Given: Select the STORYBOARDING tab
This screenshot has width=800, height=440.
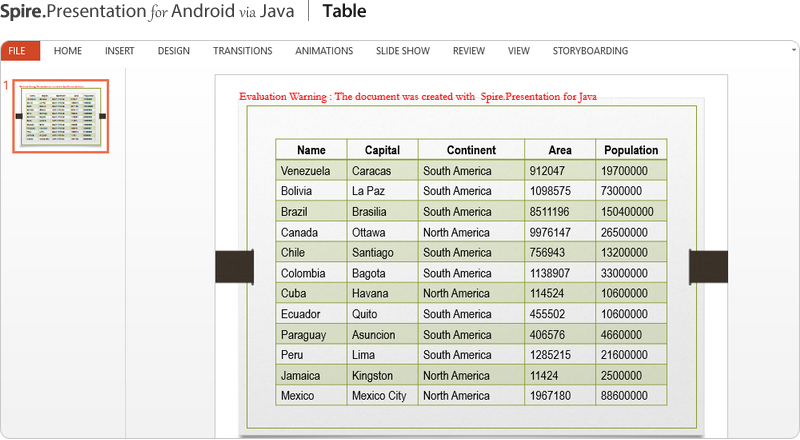Looking at the screenshot, I should point(590,51).
